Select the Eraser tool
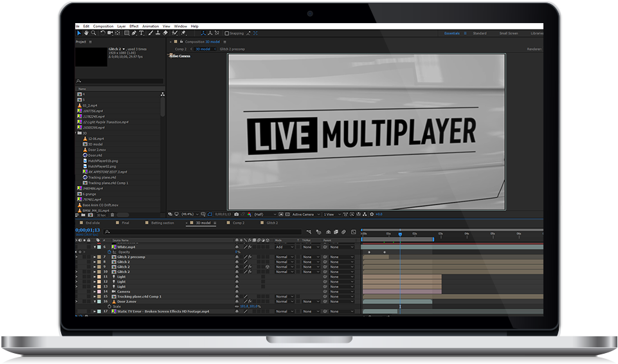This screenshot has height=364, width=618. [x=165, y=33]
